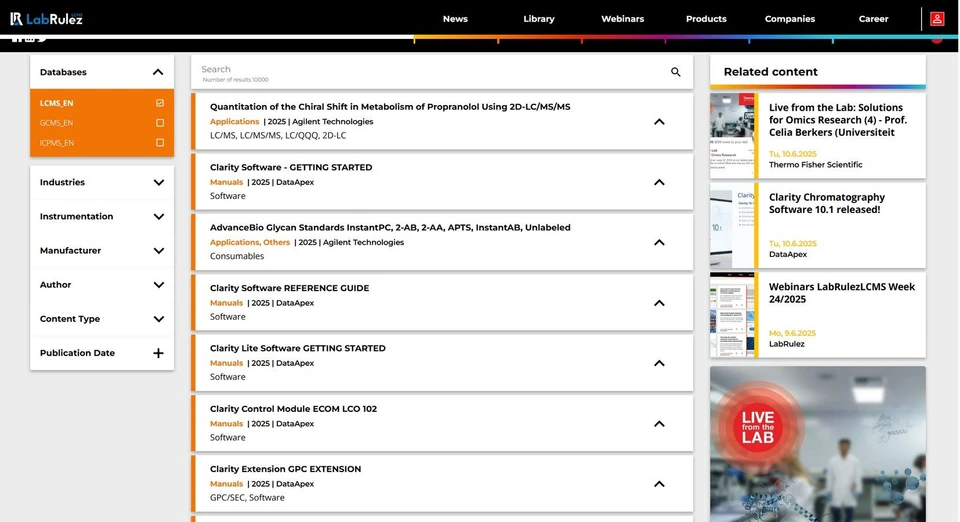Click Consumables text in AdvanceBio result
960x522 pixels.
coord(237,256)
